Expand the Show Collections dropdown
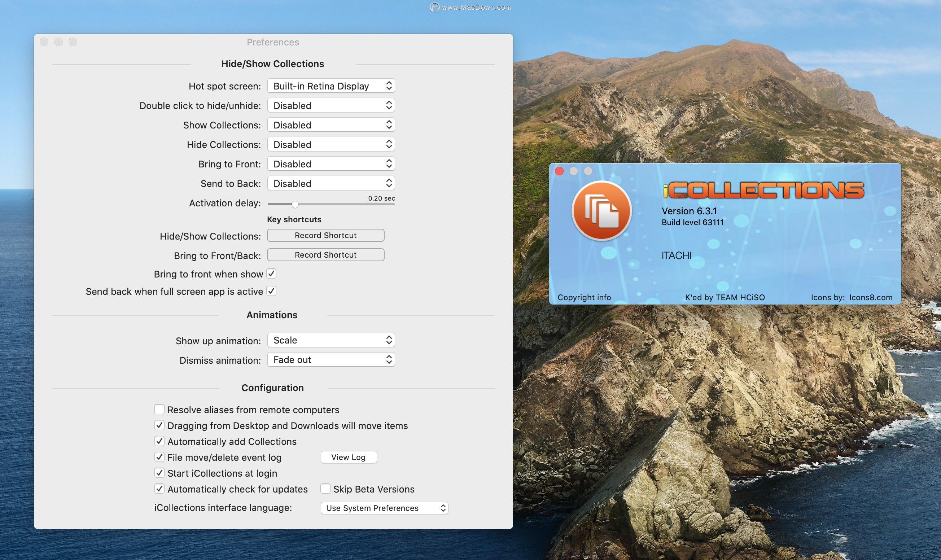This screenshot has width=941, height=560. (331, 125)
